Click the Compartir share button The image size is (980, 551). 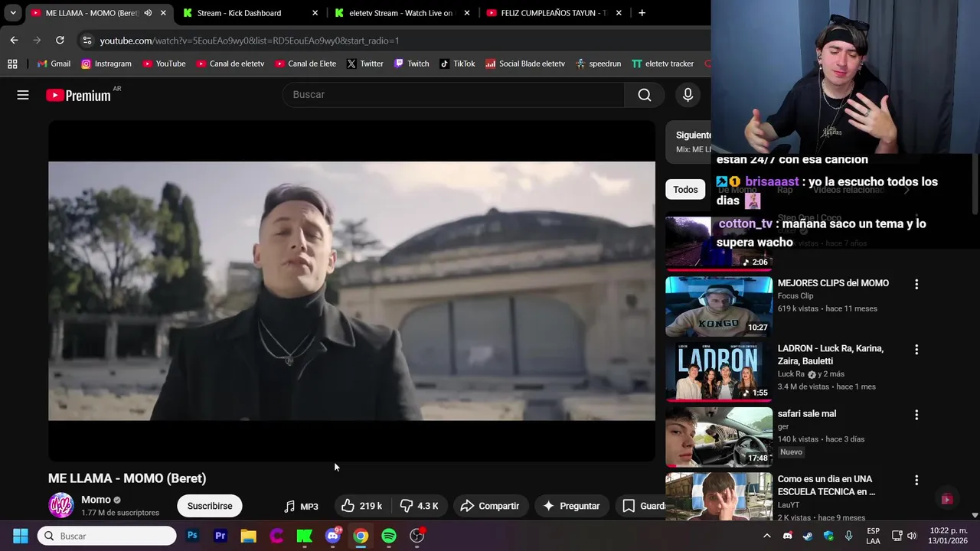point(490,506)
